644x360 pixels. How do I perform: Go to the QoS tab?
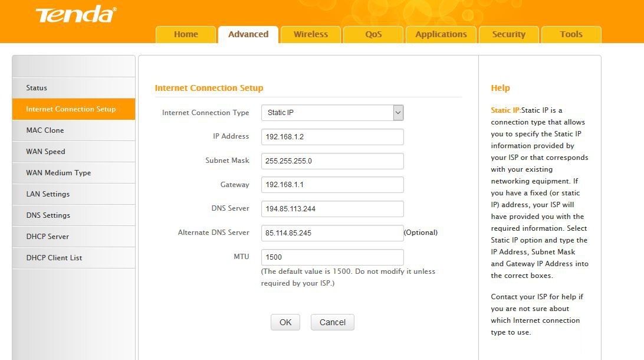pyautogui.click(x=373, y=34)
